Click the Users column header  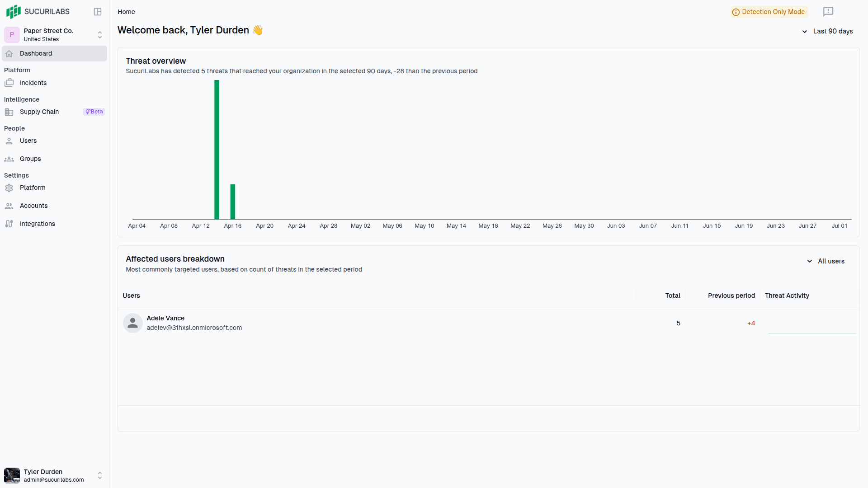131,296
